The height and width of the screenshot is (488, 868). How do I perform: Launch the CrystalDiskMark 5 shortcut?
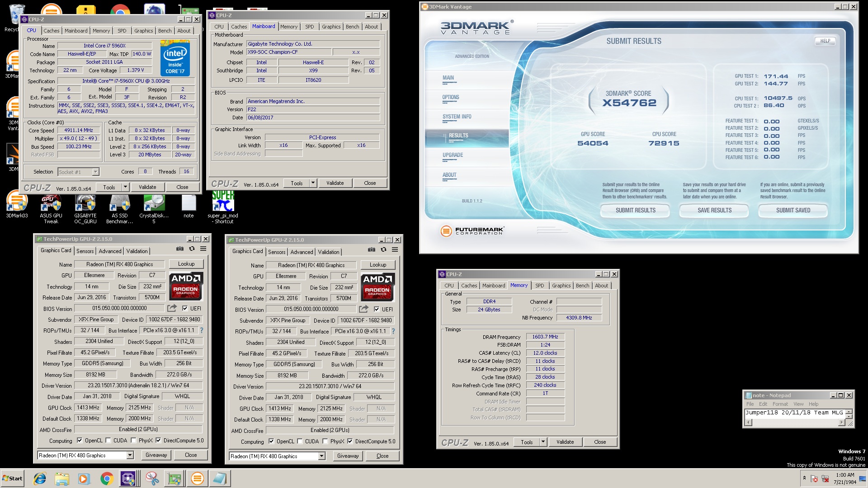154,207
